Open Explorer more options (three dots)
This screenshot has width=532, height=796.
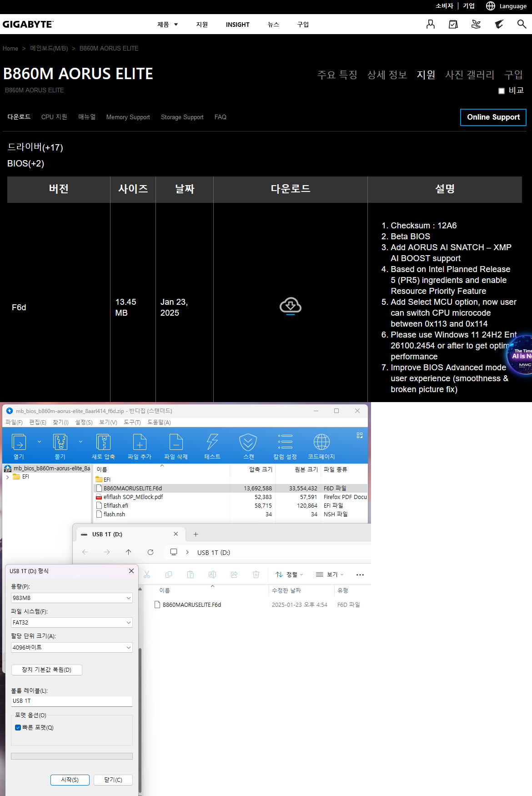point(360,575)
